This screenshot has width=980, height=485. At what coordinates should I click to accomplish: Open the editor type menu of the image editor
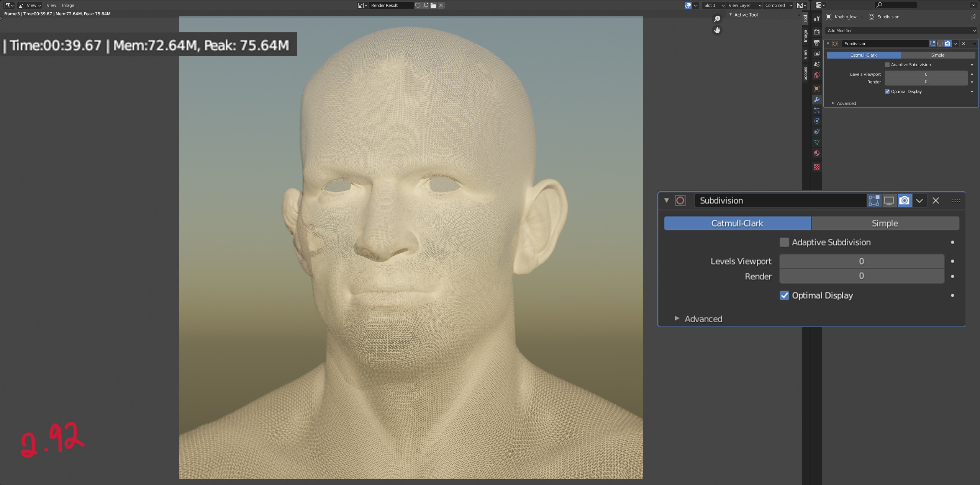[x=9, y=5]
